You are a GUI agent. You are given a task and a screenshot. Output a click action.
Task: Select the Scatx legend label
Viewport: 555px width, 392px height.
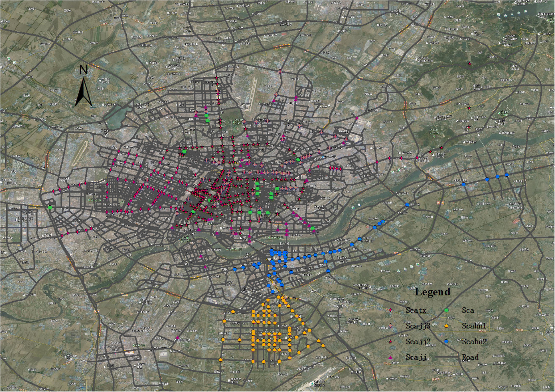click(416, 310)
